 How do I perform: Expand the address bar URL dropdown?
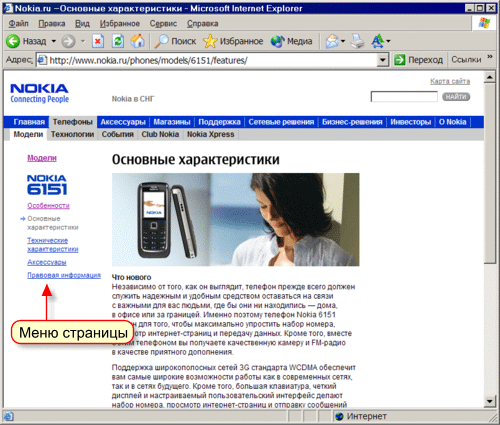[383, 60]
